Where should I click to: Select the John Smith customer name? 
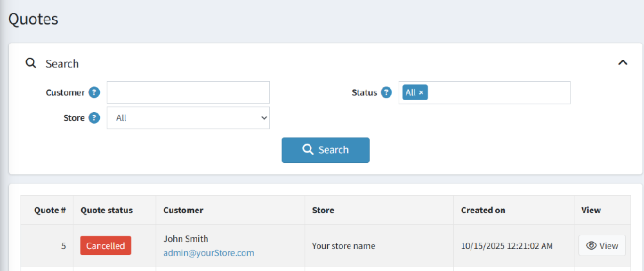185,239
